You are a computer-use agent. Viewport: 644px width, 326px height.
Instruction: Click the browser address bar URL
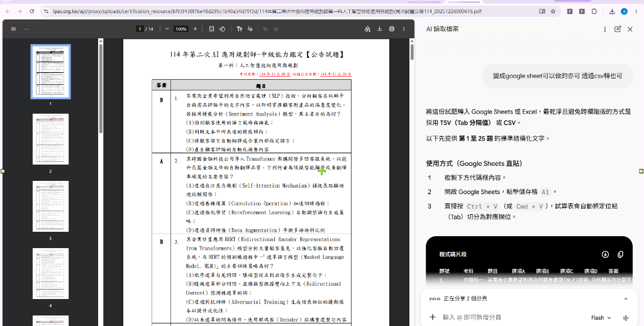pyautogui.click(x=267, y=11)
